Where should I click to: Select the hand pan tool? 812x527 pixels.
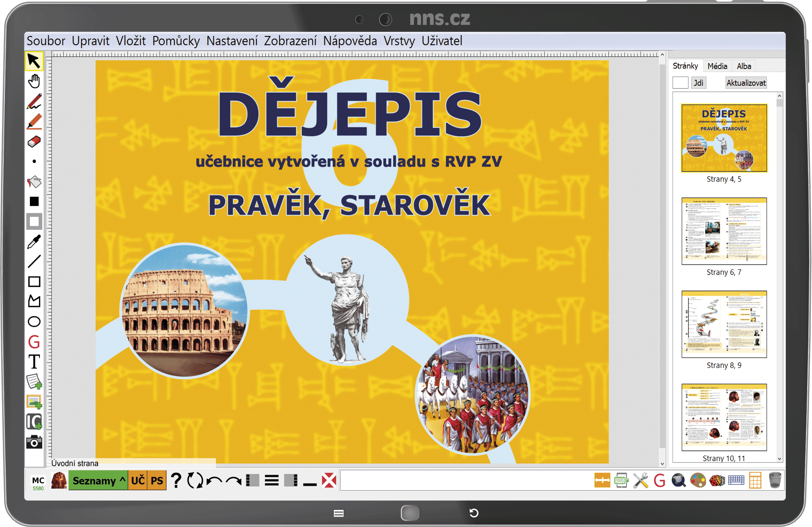(x=34, y=81)
